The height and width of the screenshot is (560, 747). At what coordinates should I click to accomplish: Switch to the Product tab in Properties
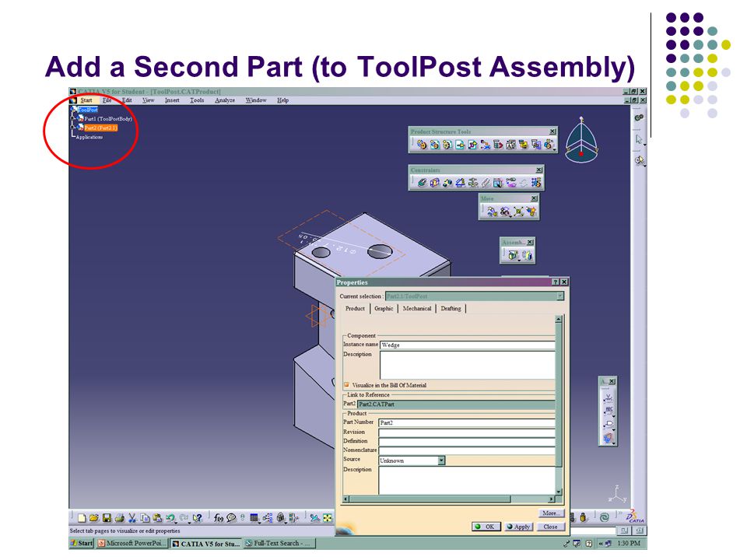355,309
